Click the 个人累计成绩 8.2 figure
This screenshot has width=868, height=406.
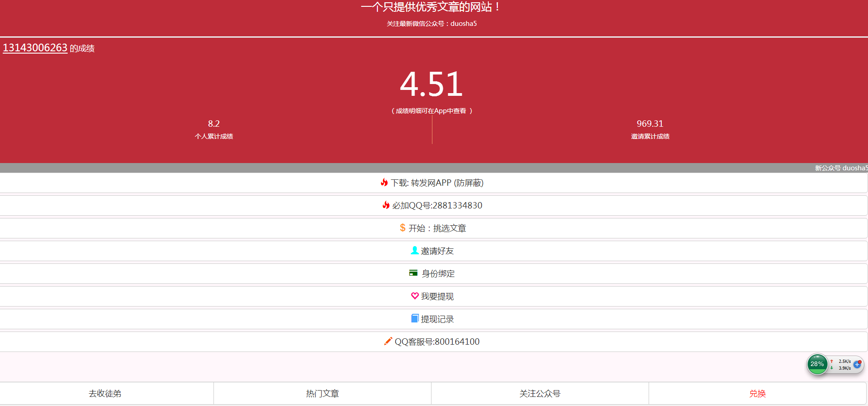[x=213, y=124]
